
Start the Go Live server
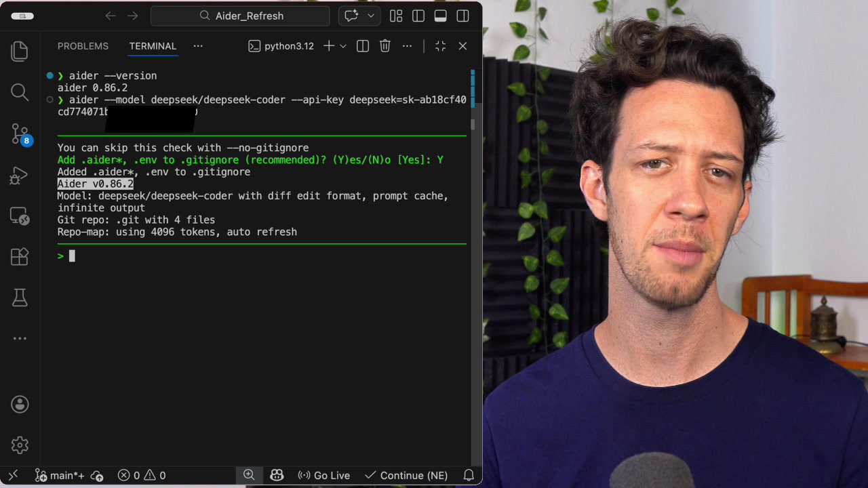pos(324,476)
